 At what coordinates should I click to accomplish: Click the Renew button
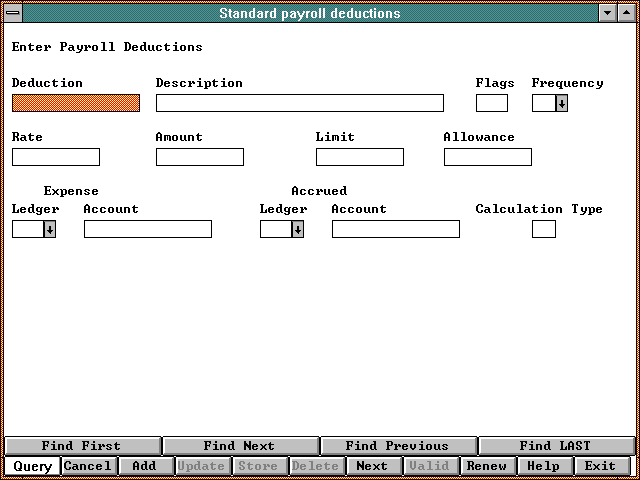click(x=487, y=466)
